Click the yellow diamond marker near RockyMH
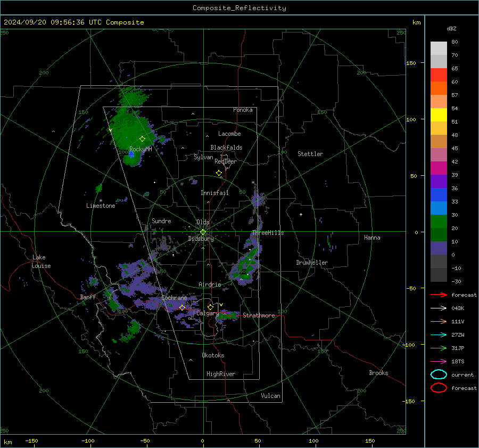 (x=142, y=139)
